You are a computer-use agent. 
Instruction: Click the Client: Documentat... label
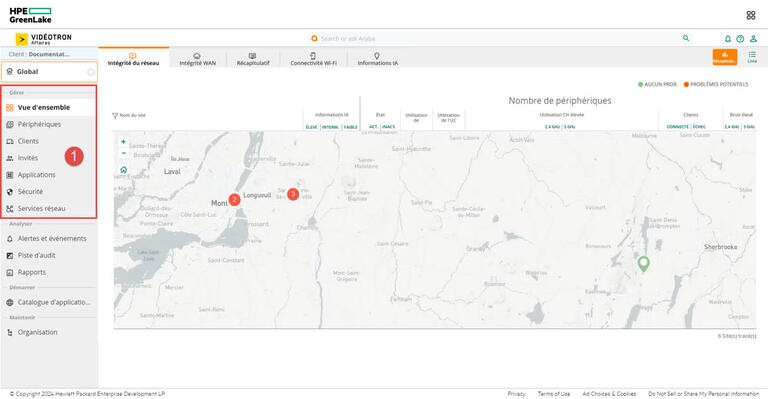tap(39, 54)
